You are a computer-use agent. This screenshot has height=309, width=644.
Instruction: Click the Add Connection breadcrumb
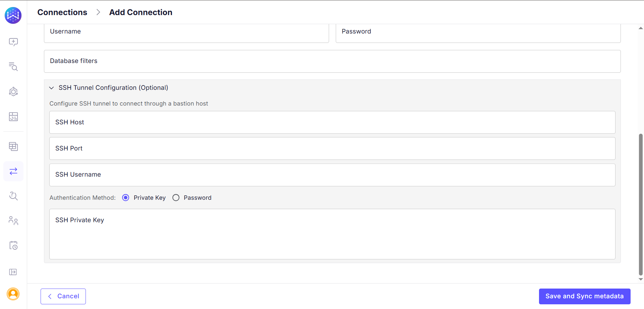[141, 12]
